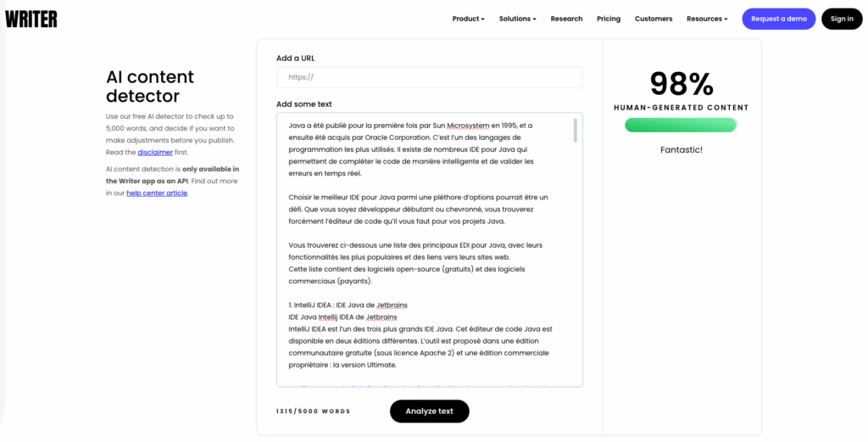This screenshot has width=868, height=442.
Task: Open the Resources dropdown menu
Action: pyautogui.click(x=707, y=19)
